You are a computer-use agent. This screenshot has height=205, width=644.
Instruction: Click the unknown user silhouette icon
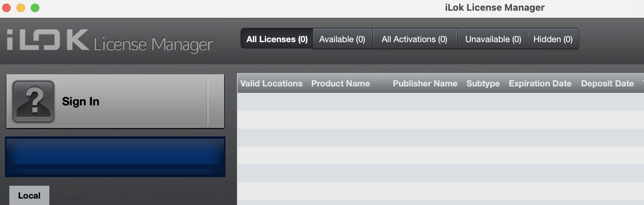[33, 101]
